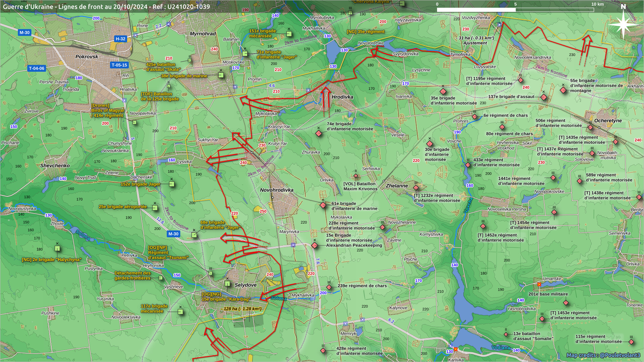
Task: Click the map title reference header text
Action: click(x=106, y=6)
